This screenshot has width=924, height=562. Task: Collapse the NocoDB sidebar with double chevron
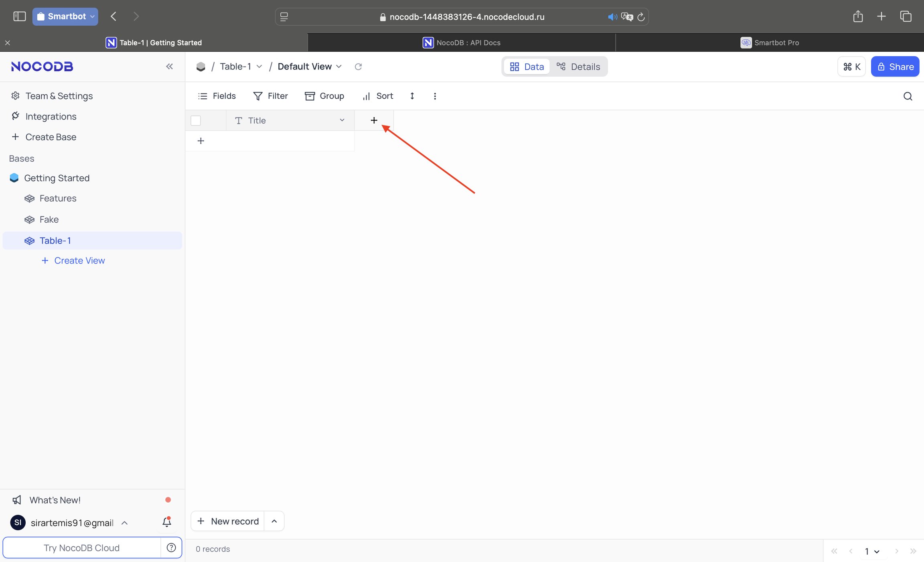pos(169,66)
